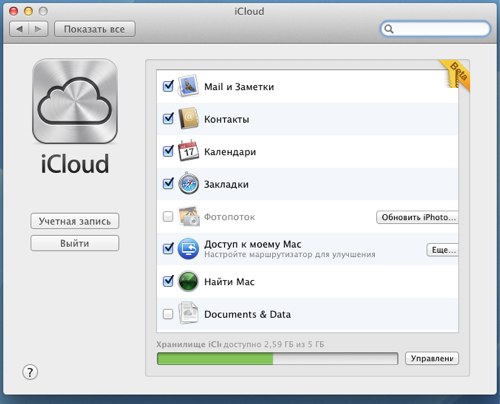
Task: Click the Найти Mac label
Action: click(229, 282)
